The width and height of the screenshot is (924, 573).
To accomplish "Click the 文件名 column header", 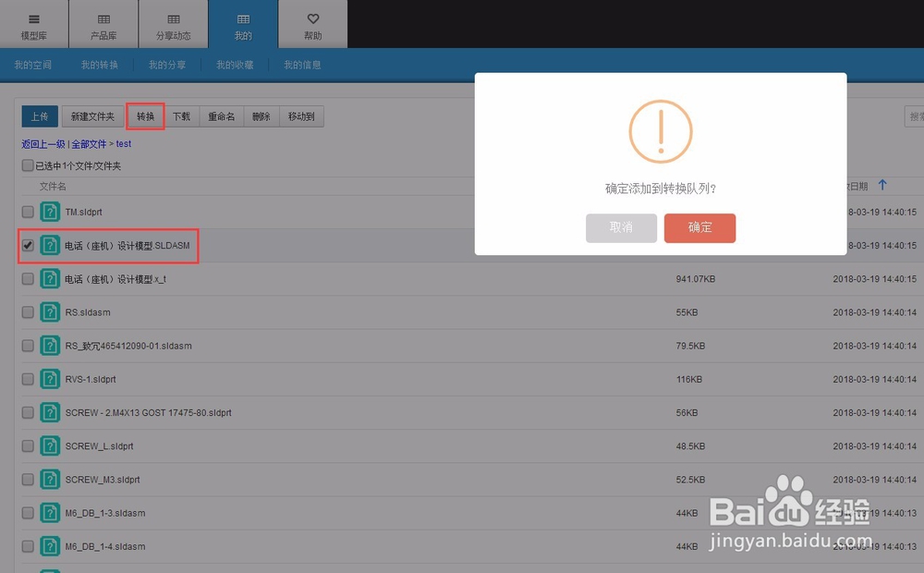I will [53, 187].
